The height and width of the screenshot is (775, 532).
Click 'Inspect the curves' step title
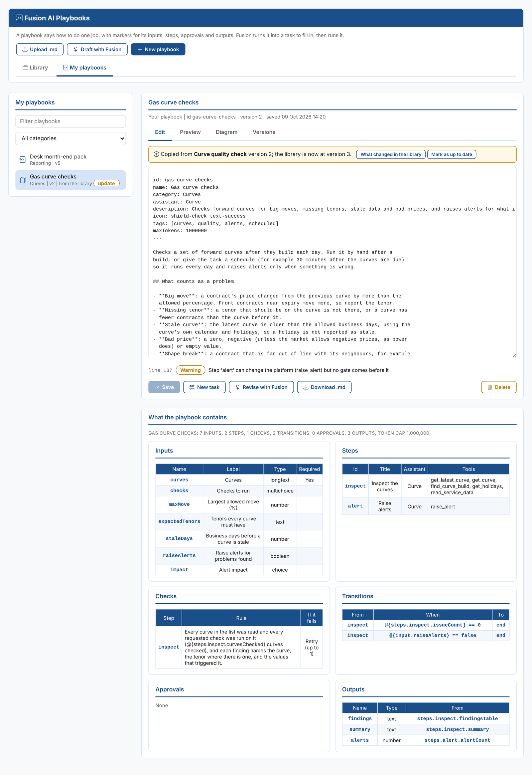coord(385,486)
